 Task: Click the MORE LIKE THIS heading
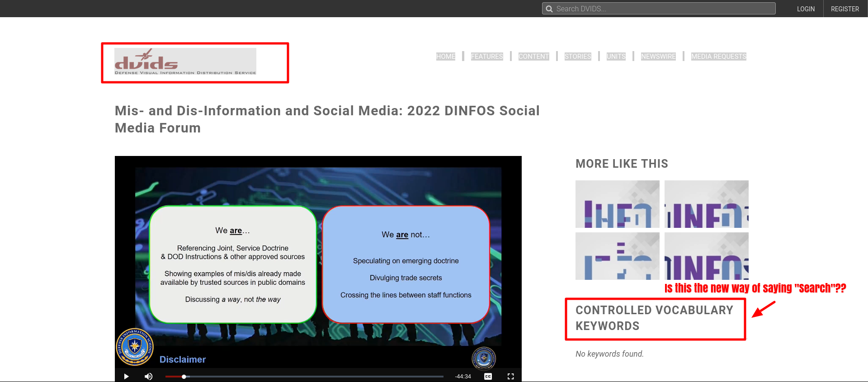(622, 164)
